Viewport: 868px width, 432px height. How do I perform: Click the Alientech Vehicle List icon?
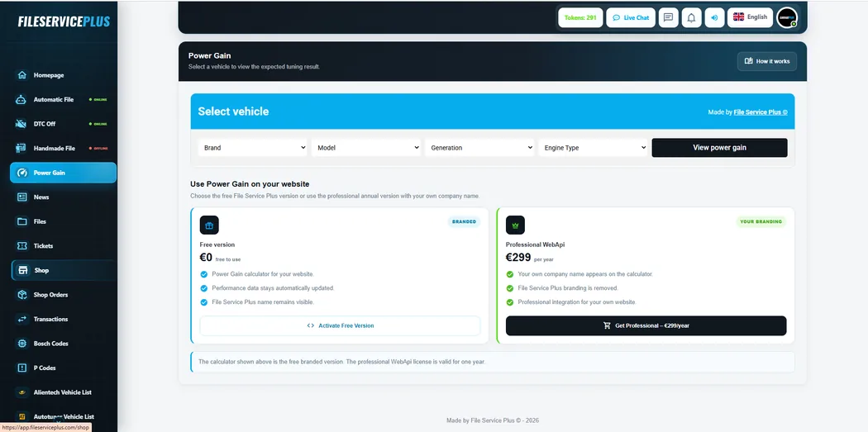coord(21,392)
